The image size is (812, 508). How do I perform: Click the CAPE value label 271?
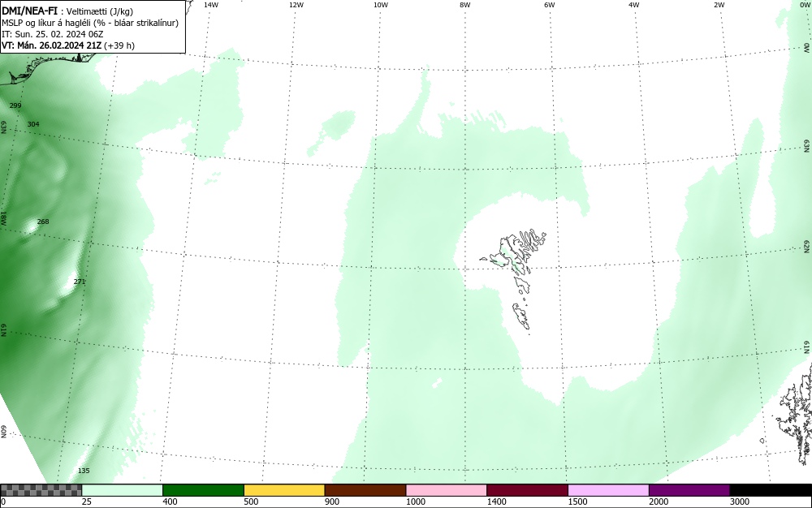80,282
